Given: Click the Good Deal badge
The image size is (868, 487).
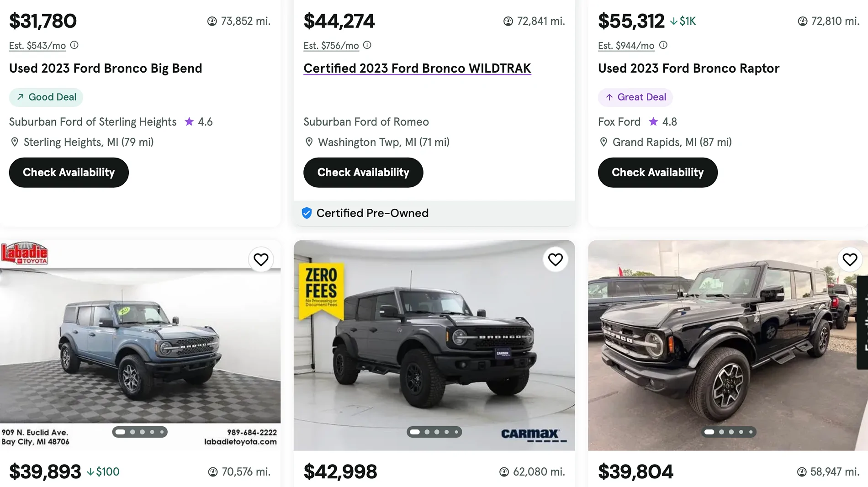Looking at the screenshot, I should pyautogui.click(x=46, y=97).
